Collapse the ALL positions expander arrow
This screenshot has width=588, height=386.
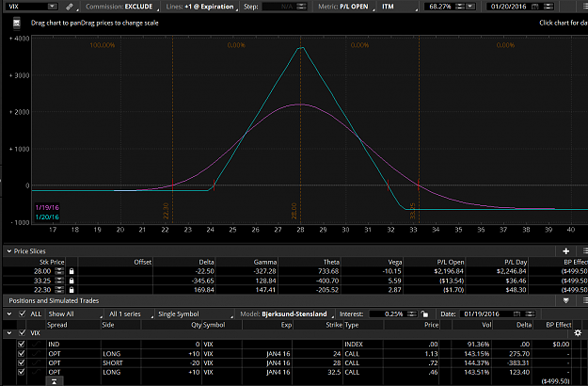click(x=9, y=314)
